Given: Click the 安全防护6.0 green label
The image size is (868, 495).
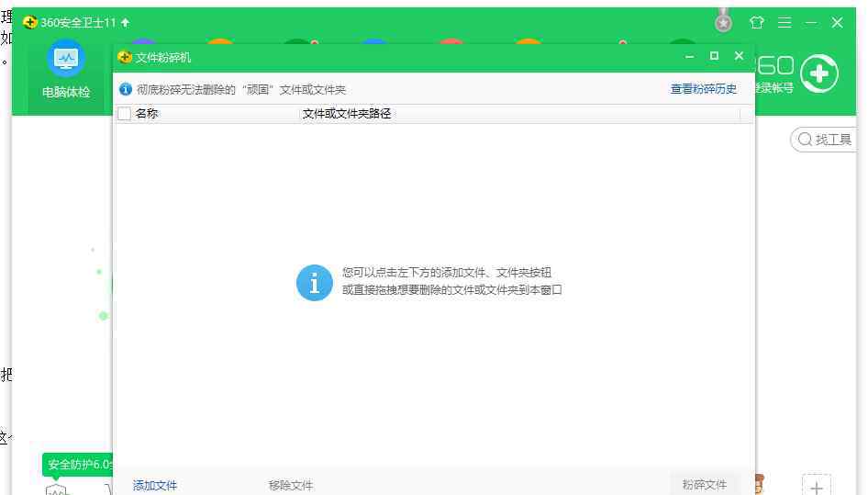Looking at the screenshot, I should click(79, 465).
